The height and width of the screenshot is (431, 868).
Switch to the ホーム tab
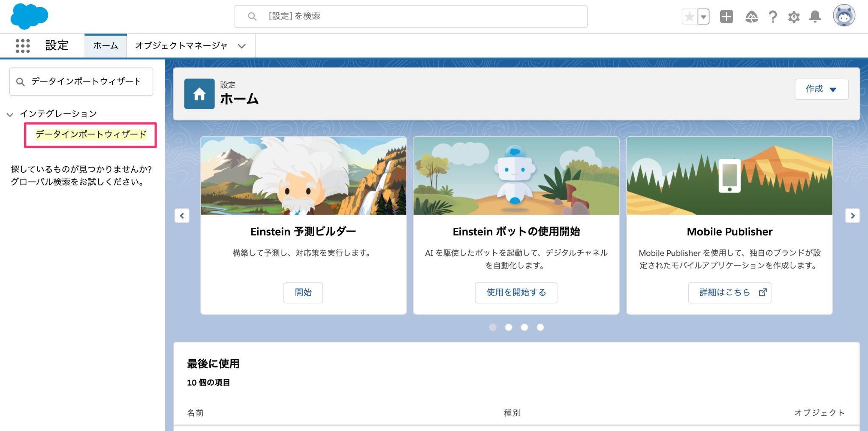pyautogui.click(x=106, y=46)
